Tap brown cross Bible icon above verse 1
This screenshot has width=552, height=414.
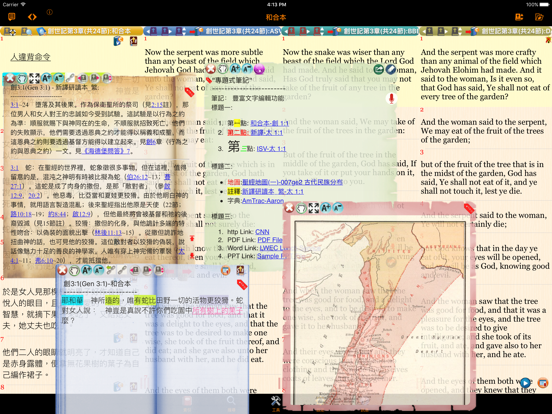click(x=133, y=41)
